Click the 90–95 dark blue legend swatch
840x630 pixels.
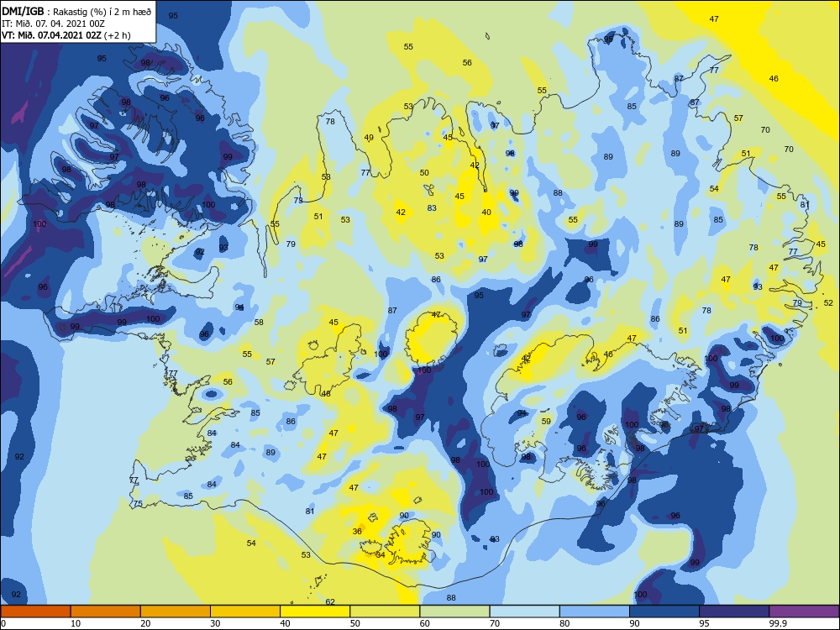coord(664,612)
